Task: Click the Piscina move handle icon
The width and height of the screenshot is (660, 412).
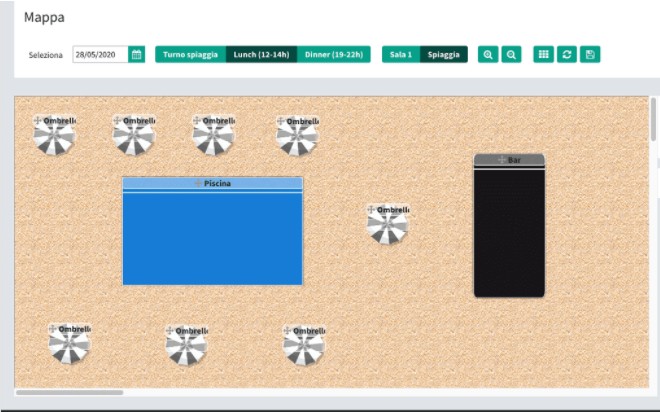Action: [x=197, y=183]
